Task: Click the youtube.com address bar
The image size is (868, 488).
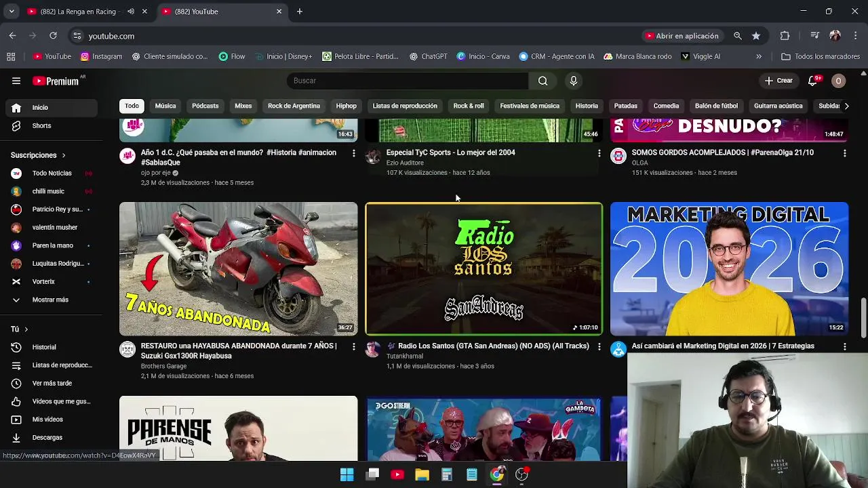Action: (353, 36)
